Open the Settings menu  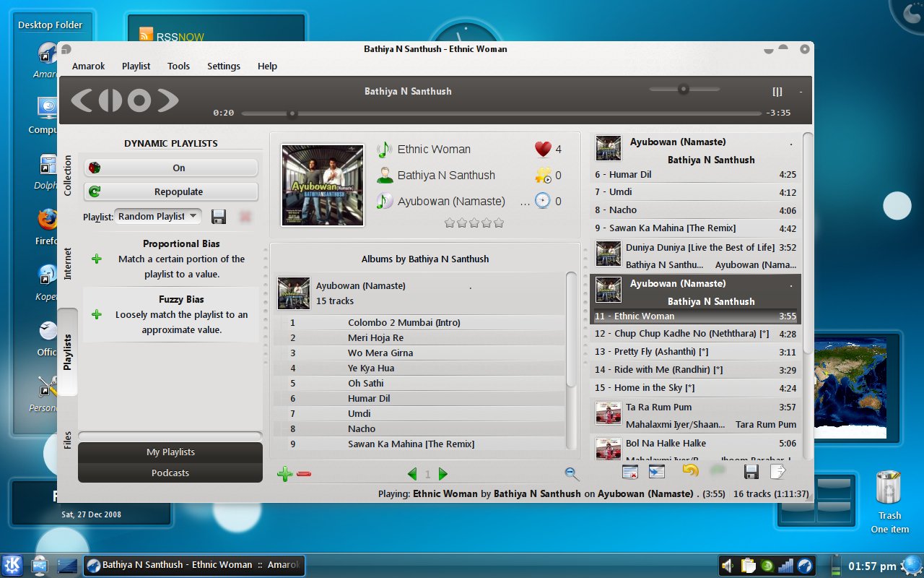click(224, 66)
